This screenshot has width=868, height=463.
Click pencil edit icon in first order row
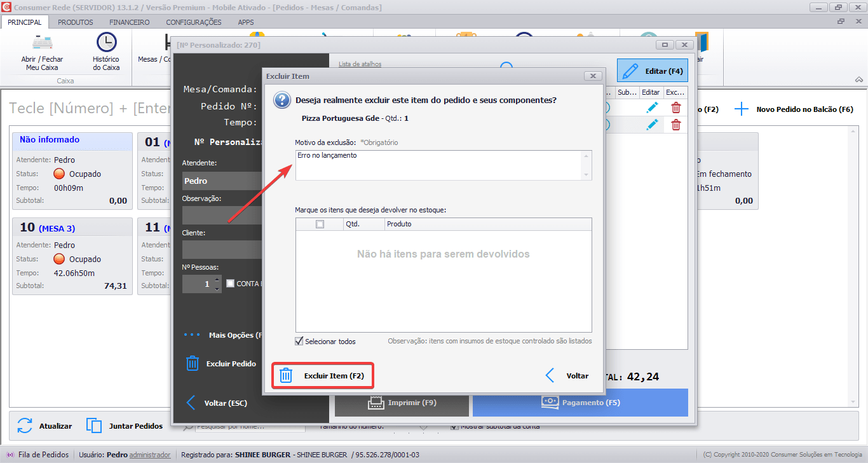click(x=652, y=108)
